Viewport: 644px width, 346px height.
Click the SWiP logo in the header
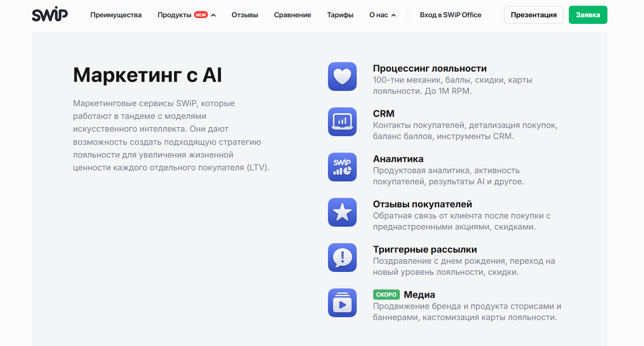[50, 14]
